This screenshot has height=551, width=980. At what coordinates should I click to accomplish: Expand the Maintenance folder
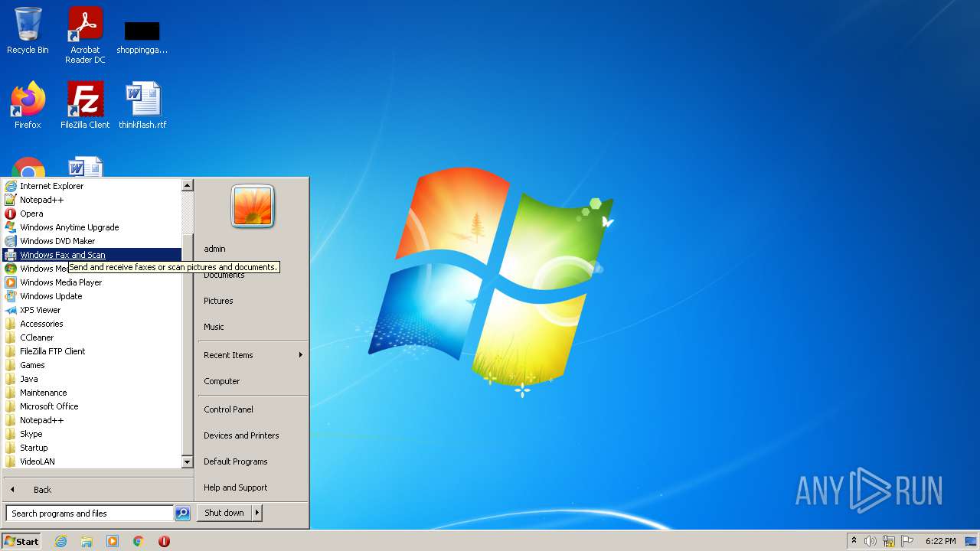click(92, 393)
